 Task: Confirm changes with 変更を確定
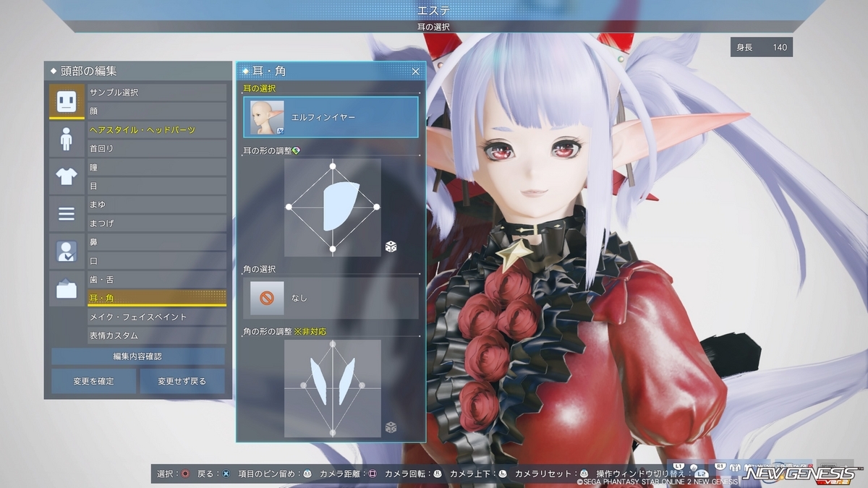pos(93,381)
